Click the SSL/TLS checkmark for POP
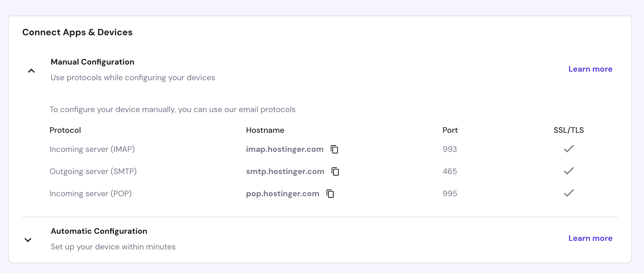The width and height of the screenshot is (644, 273). (x=569, y=193)
